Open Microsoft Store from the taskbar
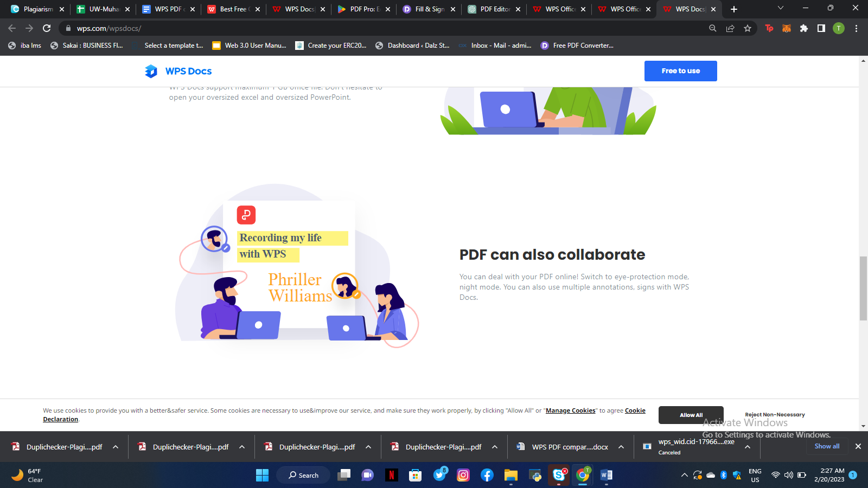 (x=416, y=475)
